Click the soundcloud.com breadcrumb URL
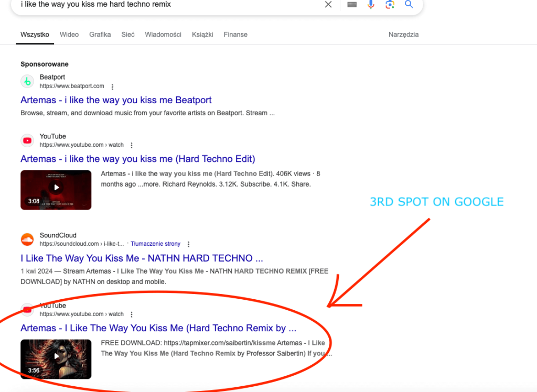537x392 pixels. (x=82, y=244)
